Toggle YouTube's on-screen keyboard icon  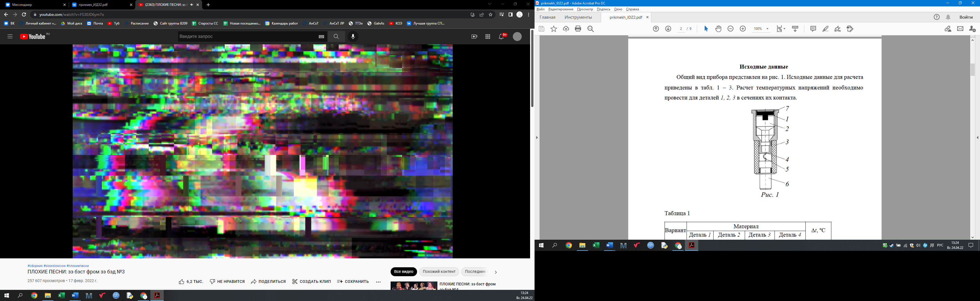click(x=322, y=37)
